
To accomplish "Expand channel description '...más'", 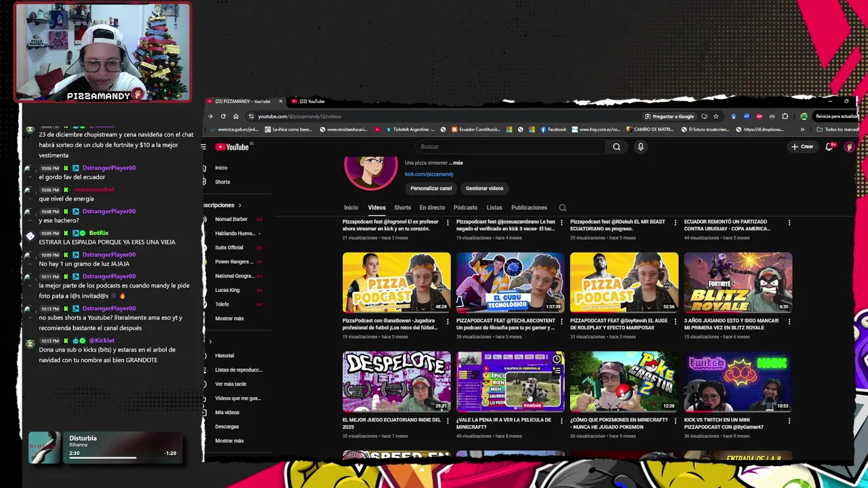I will pos(456,163).
